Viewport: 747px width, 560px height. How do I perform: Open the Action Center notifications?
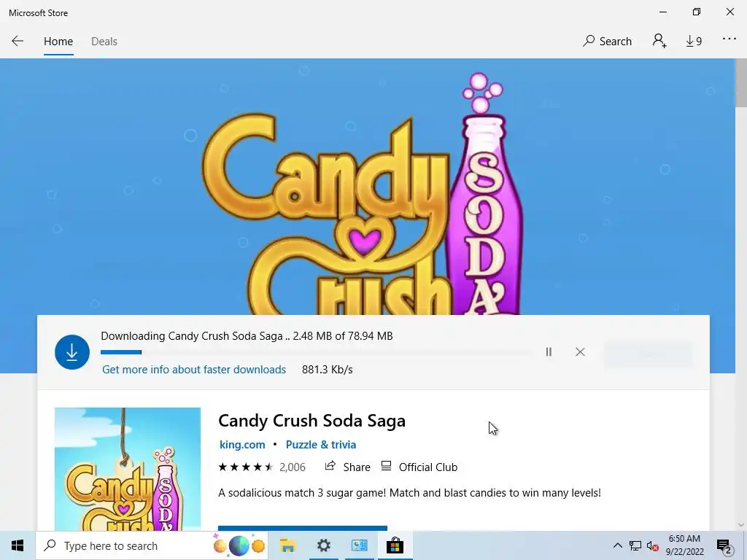click(x=724, y=546)
